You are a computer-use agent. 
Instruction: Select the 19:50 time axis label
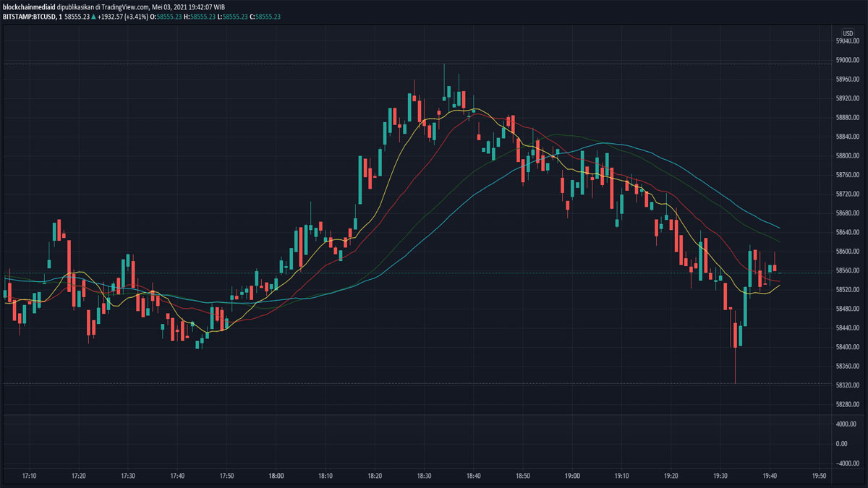pos(819,476)
